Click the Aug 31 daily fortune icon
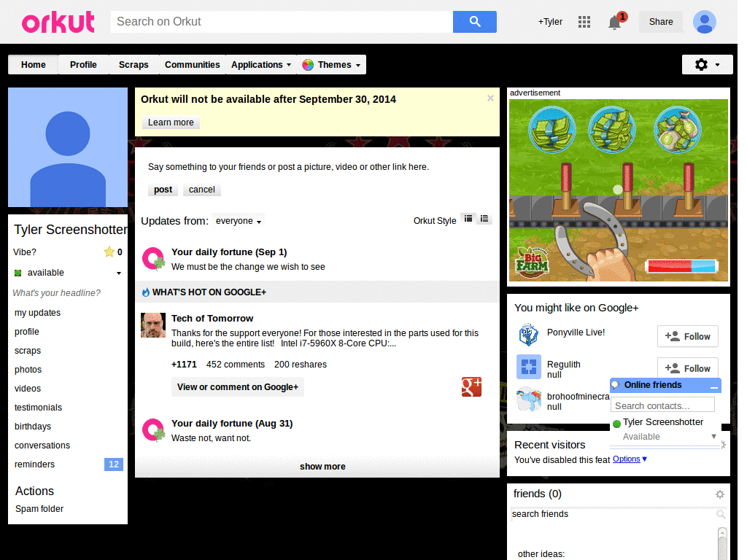747x560 pixels. point(153,430)
